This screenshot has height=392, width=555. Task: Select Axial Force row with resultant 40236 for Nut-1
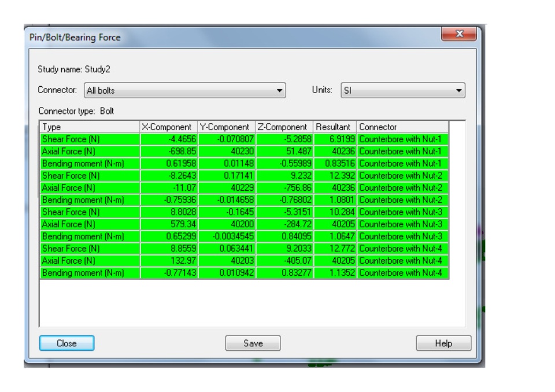(244, 151)
